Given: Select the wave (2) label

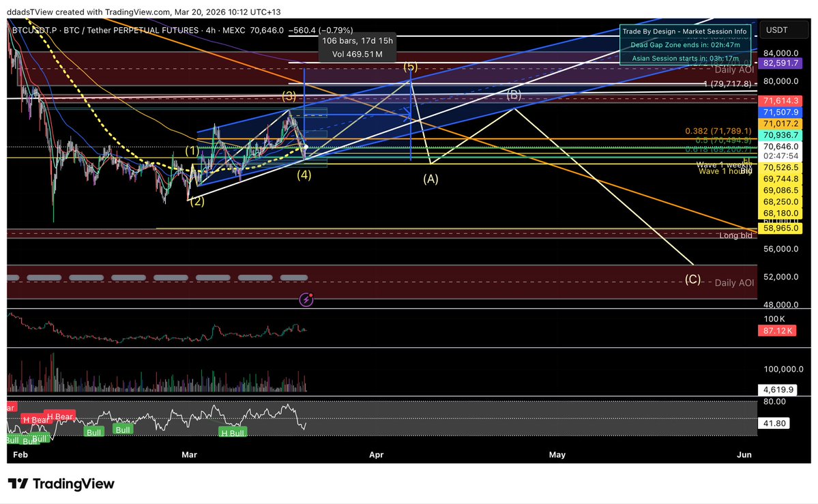Looking at the screenshot, I should point(196,201).
